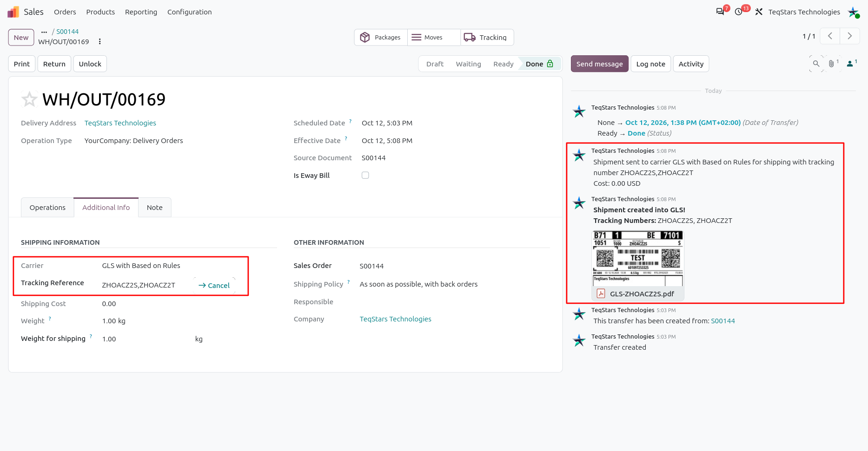Click the Log note button
Screen dimensions: 868x451
(651, 64)
